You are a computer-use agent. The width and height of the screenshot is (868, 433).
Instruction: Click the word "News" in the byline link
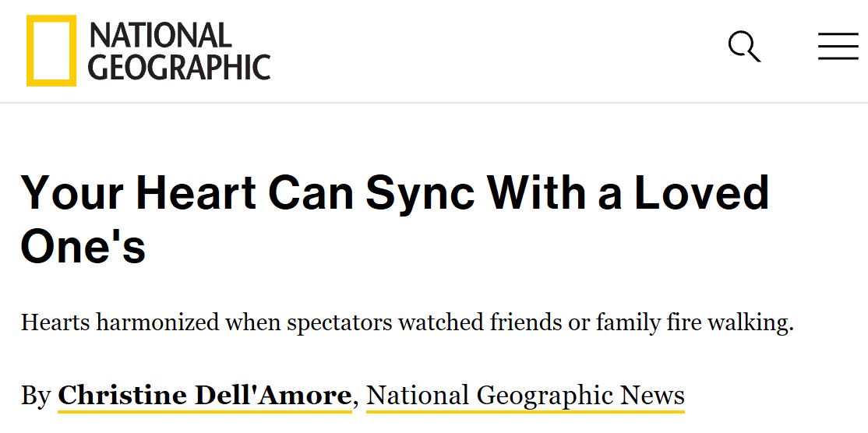click(652, 396)
